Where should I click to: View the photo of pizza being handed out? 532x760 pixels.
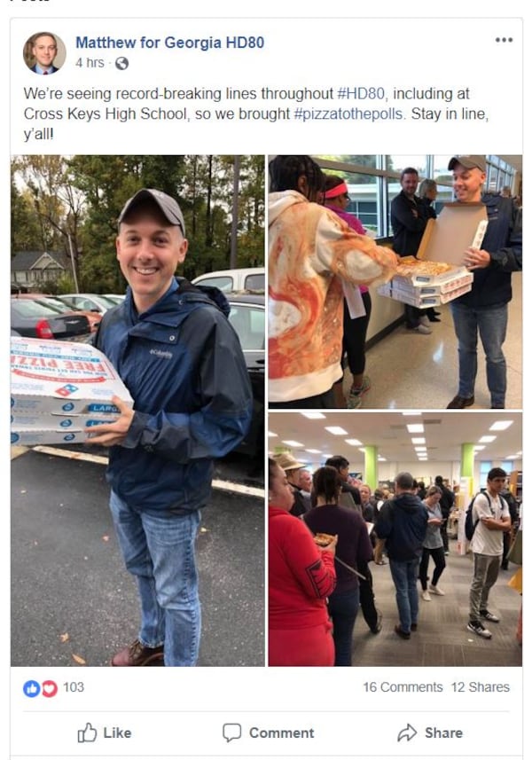[395, 282]
